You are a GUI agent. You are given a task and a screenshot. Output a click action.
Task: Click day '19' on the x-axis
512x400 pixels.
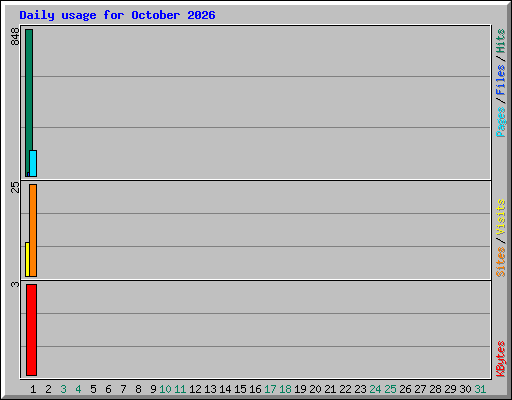click(x=300, y=389)
